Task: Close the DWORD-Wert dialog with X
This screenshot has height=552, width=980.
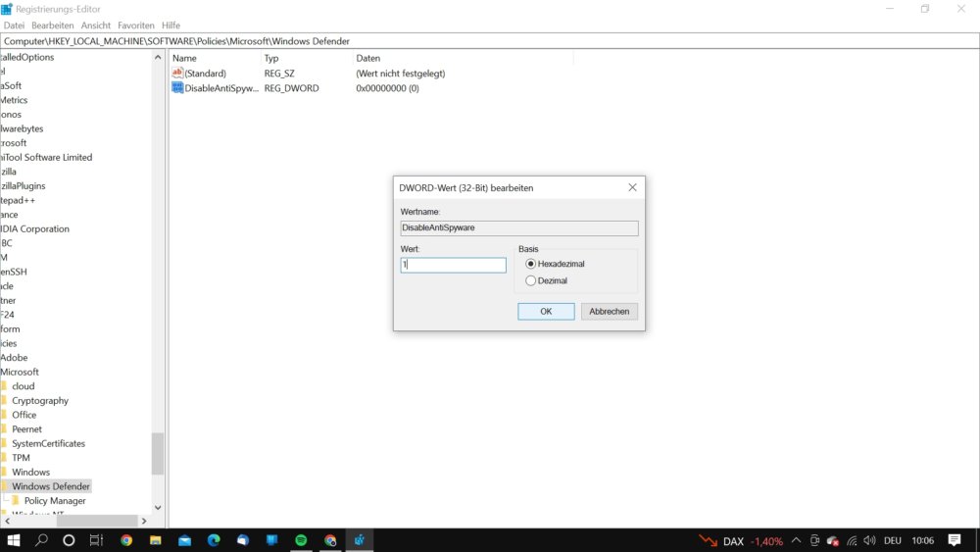Action: pyautogui.click(x=632, y=187)
